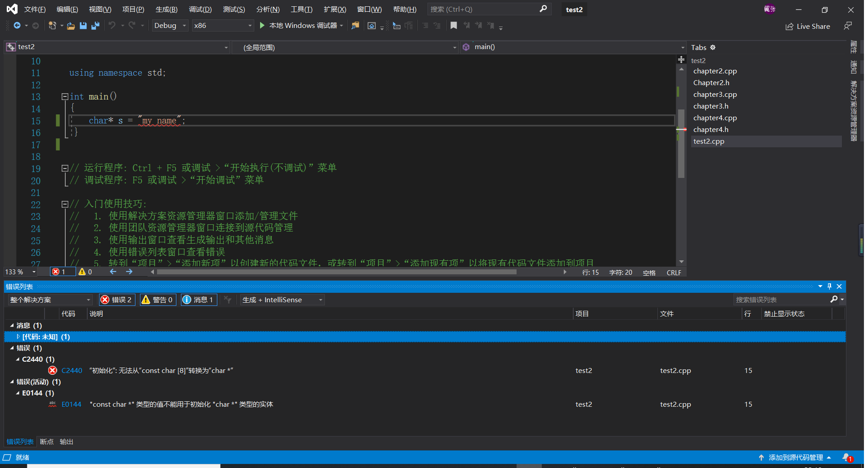
Task: Open the 生成(B) menu
Action: coord(166,9)
